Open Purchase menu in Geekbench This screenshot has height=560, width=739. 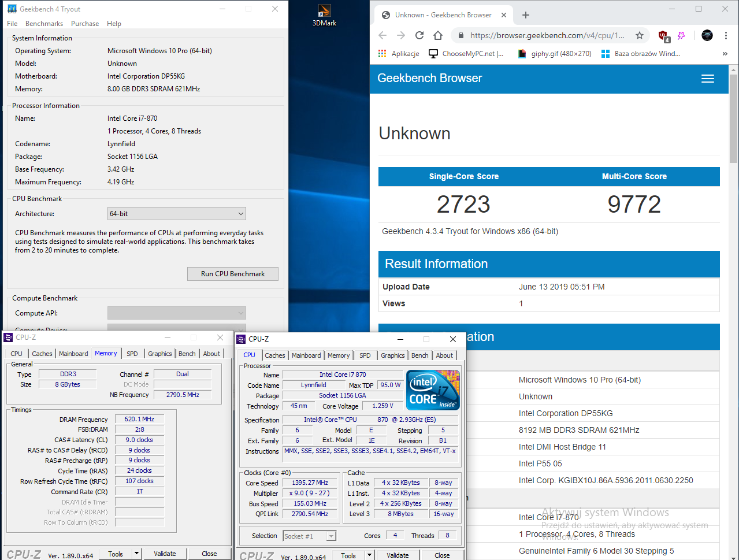pyautogui.click(x=85, y=24)
